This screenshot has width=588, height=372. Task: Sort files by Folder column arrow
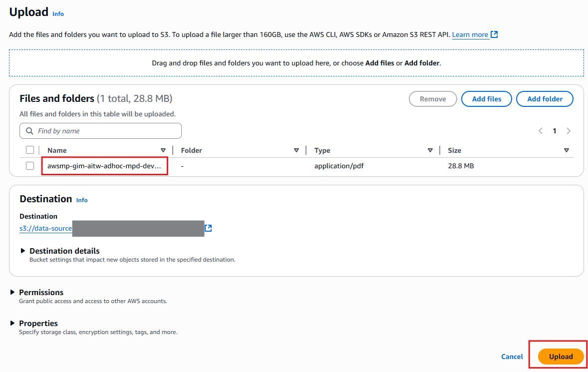point(296,150)
